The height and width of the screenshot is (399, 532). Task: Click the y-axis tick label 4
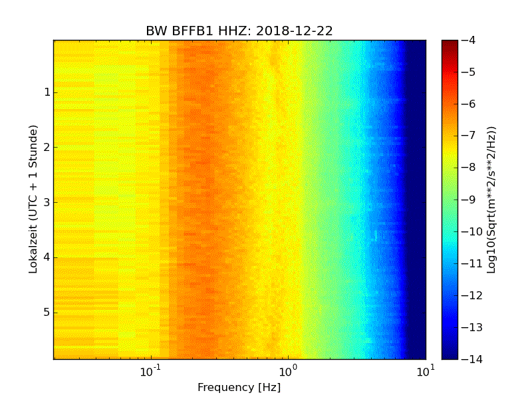[x=47, y=257]
